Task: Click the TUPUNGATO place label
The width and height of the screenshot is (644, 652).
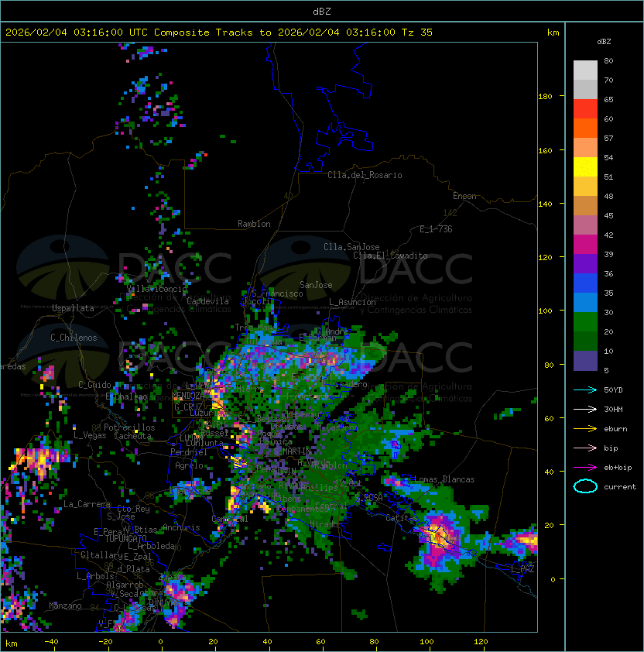Action: pyautogui.click(x=126, y=539)
